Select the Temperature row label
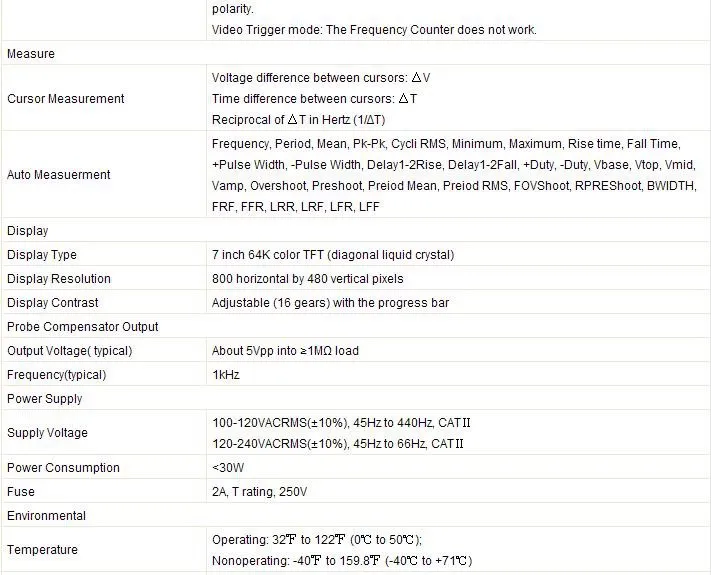711x575 pixels. point(42,550)
